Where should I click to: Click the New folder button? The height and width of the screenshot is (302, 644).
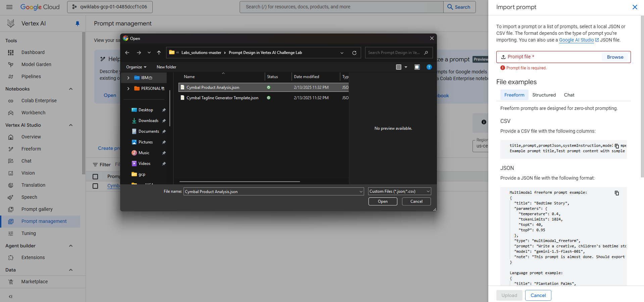click(x=166, y=67)
